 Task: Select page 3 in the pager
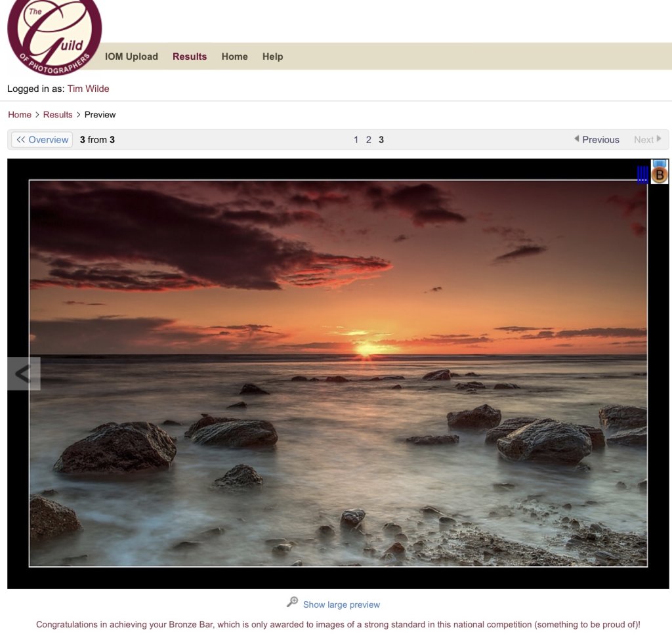coord(381,140)
